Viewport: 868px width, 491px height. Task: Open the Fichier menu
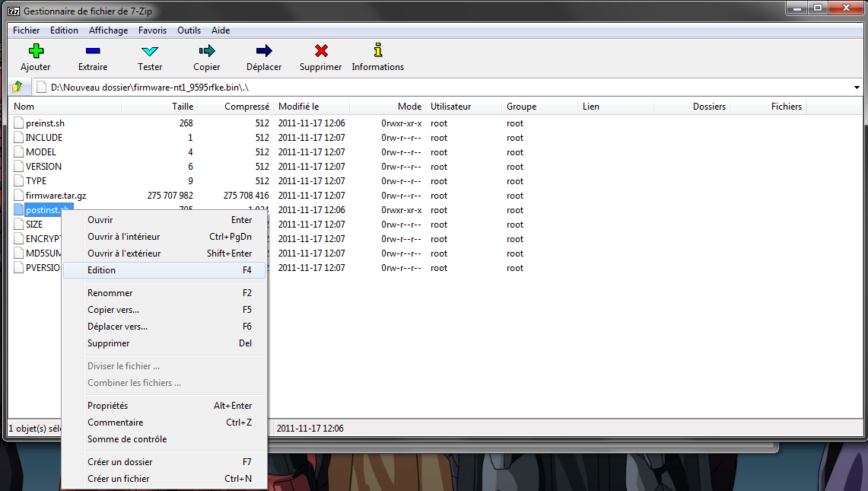pyautogui.click(x=27, y=30)
